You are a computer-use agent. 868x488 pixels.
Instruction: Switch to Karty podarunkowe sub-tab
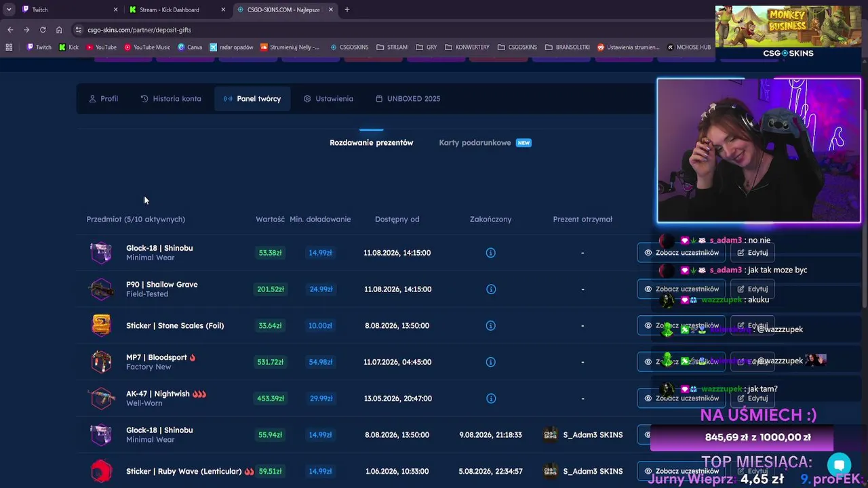click(485, 143)
